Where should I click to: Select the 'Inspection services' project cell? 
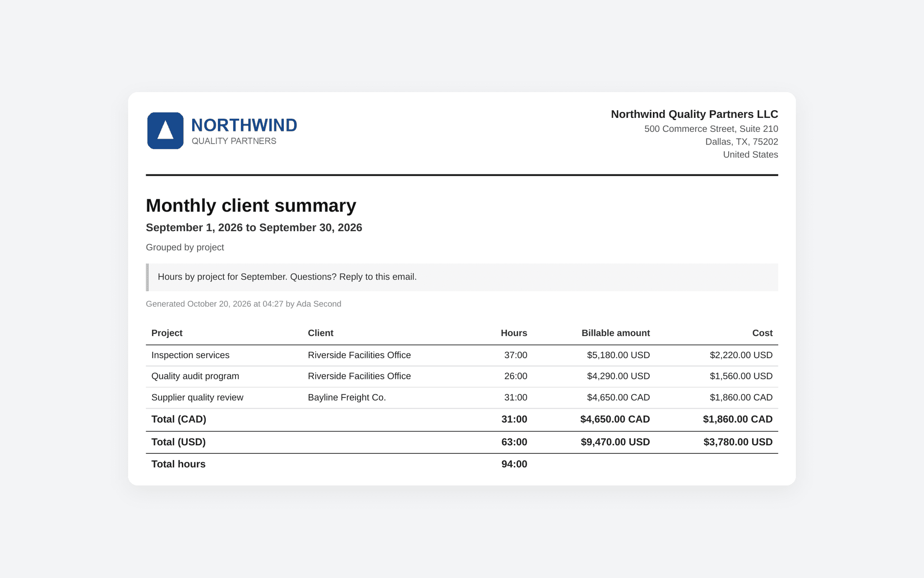pyautogui.click(x=190, y=355)
